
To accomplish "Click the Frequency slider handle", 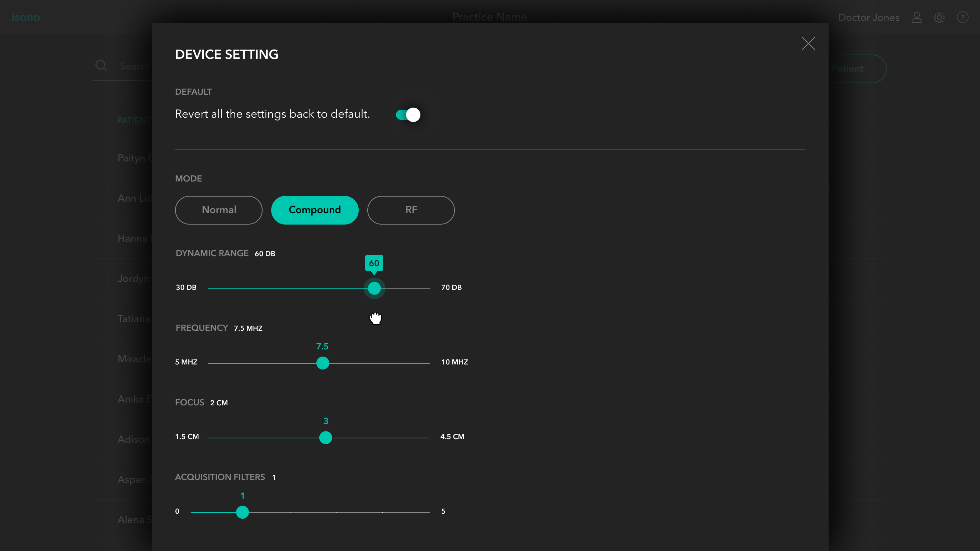I will [322, 363].
